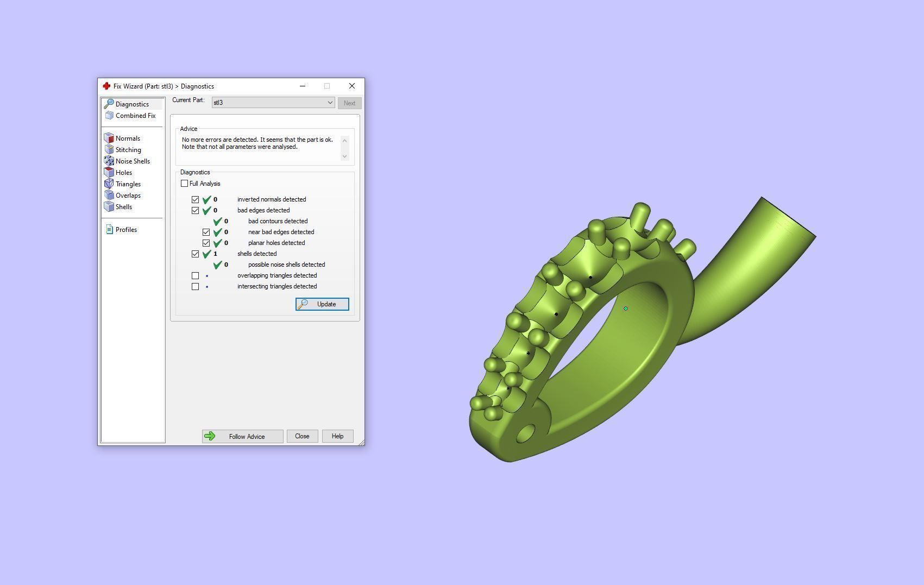Close the Fix Wizard window with X
The height and width of the screenshot is (585, 924).
click(352, 86)
